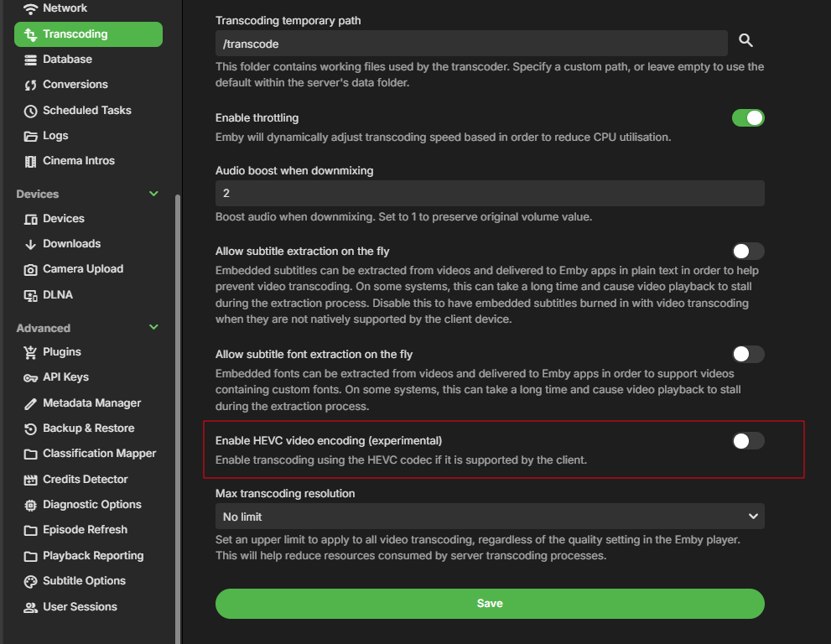Disable the Enable throttling switch
Viewport: 831px width, 644px height.
click(748, 118)
